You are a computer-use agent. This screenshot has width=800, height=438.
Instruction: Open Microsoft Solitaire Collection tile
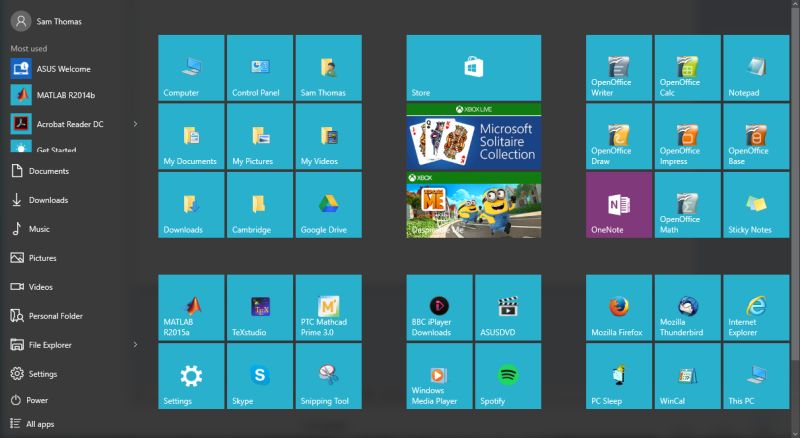[x=473, y=136]
